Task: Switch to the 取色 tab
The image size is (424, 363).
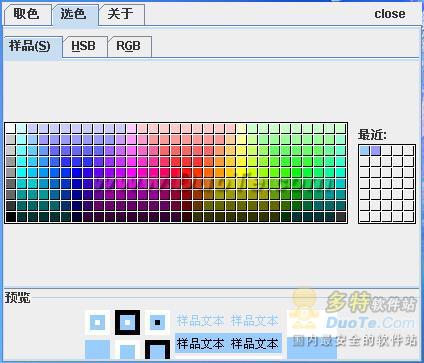Action: [x=27, y=15]
